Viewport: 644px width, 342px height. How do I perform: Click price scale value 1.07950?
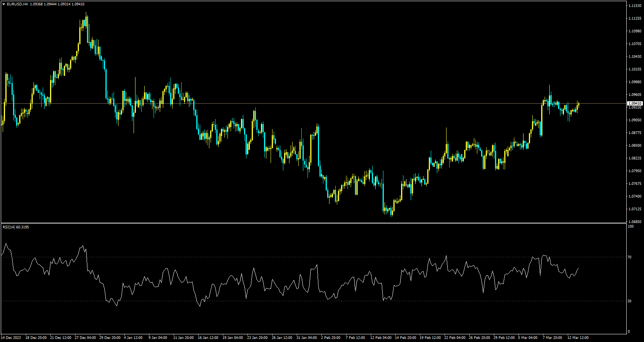[x=635, y=171]
